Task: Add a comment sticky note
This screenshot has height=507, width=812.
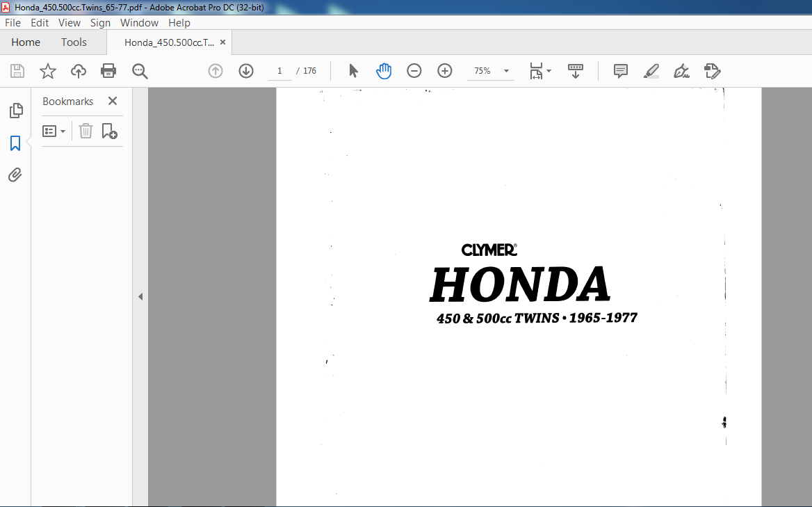Action: (620, 71)
